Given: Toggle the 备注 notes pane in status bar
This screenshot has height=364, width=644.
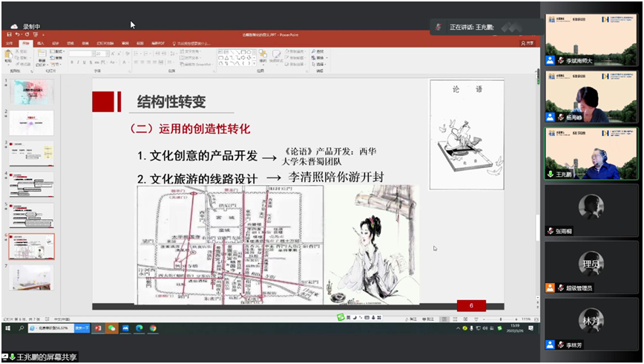Looking at the screenshot, I should (x=411, y=319).
